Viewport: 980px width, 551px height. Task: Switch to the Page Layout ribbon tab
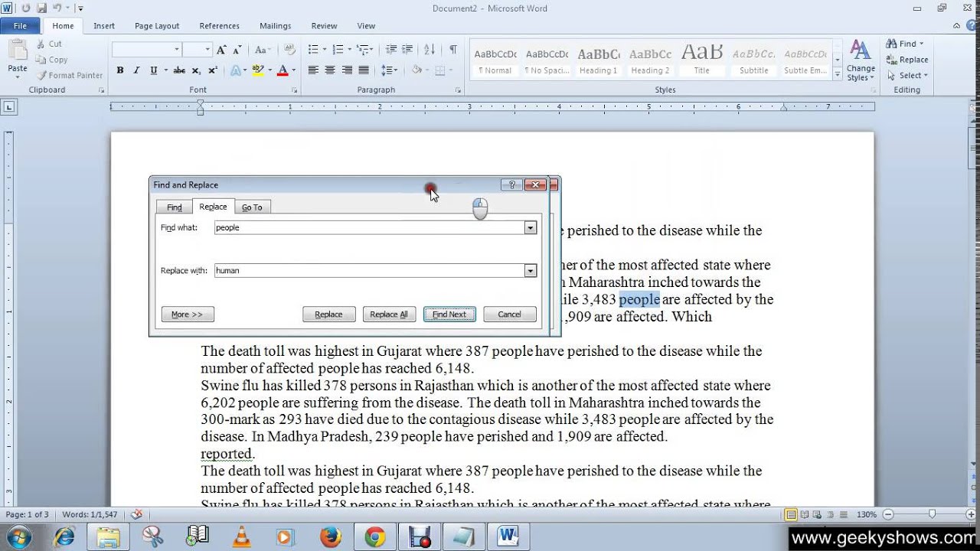pos(157,26)
